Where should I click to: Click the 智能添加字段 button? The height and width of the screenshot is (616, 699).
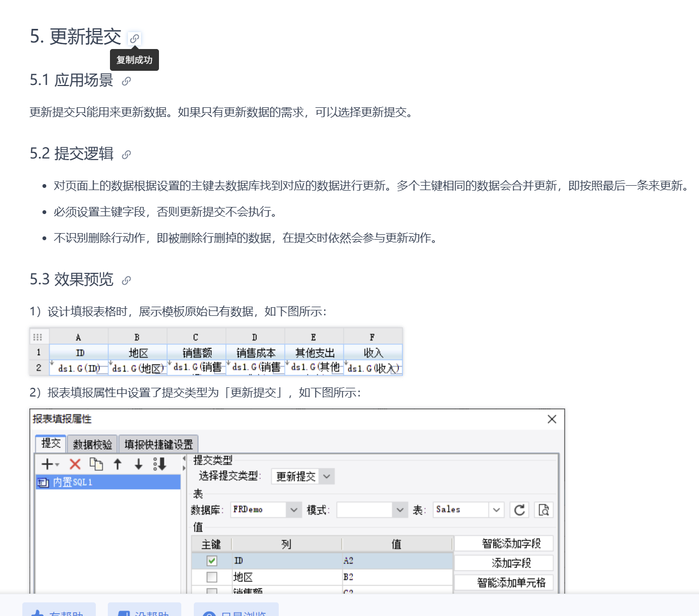[x=504, y=544]
